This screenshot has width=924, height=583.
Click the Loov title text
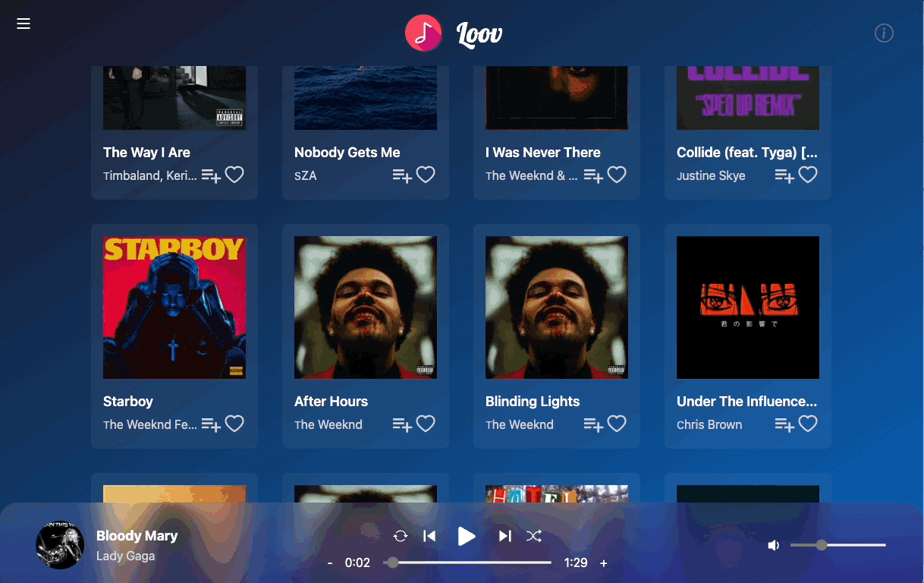tap(479, 33)
